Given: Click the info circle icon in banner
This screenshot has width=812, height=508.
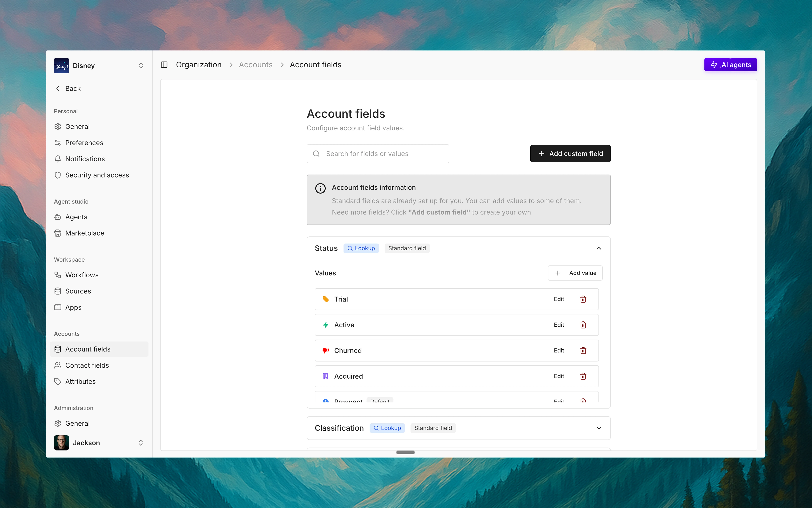Looking at the screenshot, I should 320,188.
